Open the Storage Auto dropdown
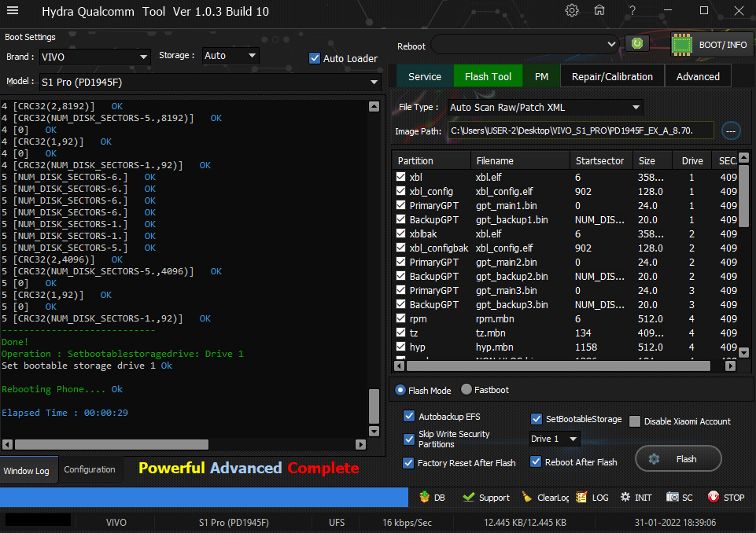This screenshot has width=756, height=533. [x=230, y=55]
